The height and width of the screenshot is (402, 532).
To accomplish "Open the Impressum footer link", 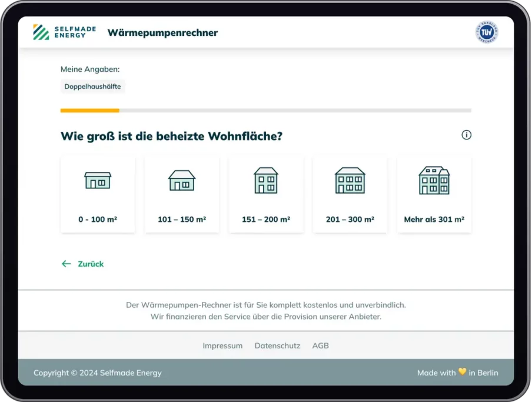I will point(222,345).
